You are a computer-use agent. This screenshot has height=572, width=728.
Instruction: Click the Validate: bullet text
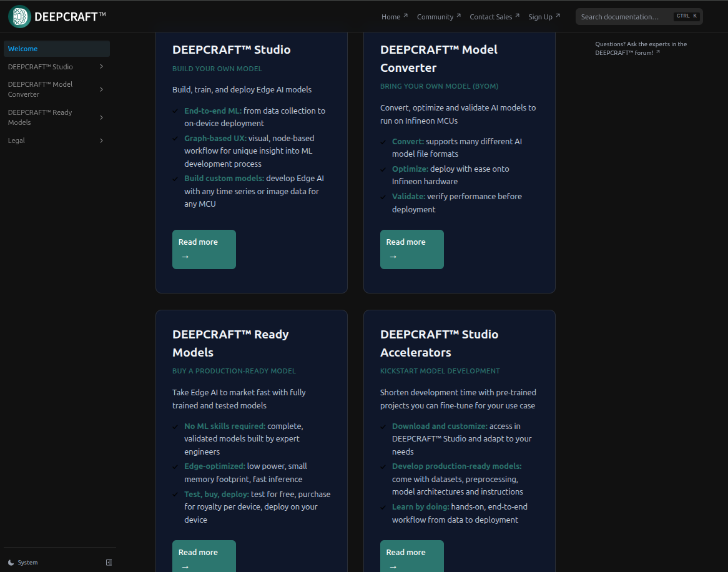(408, 197)
